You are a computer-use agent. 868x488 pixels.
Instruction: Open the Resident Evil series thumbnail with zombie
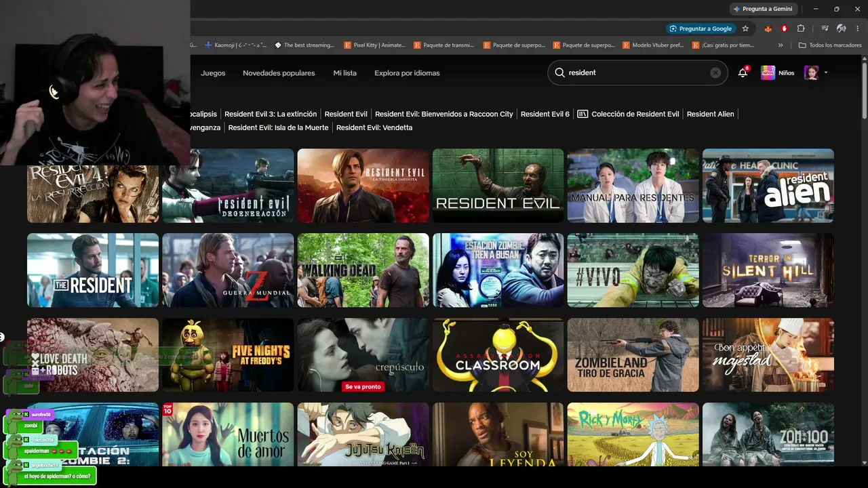point(498,186)
